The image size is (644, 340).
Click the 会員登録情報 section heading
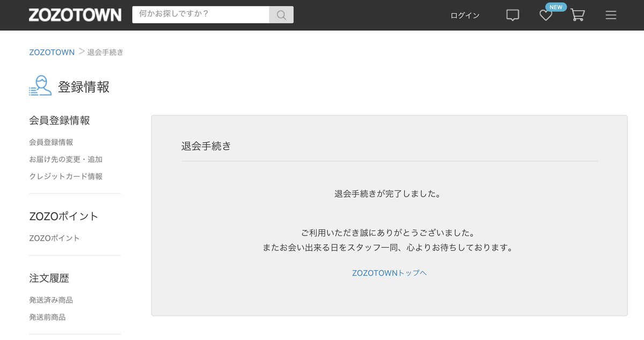coord(60,120)
